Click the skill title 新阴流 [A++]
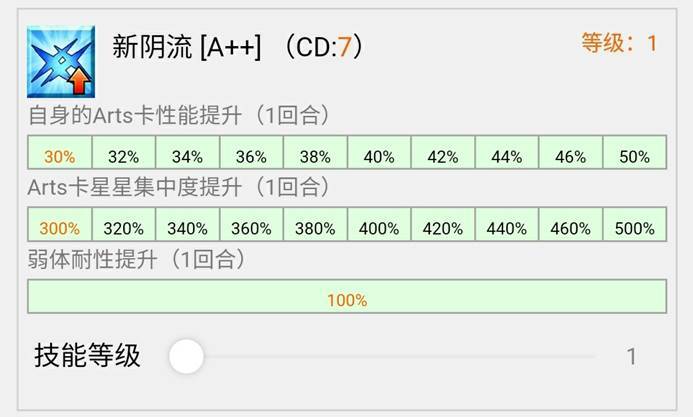 (187, 46)
